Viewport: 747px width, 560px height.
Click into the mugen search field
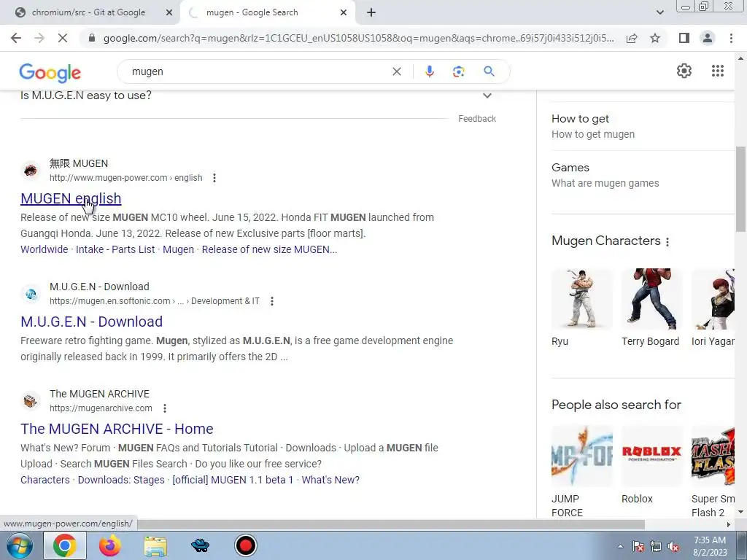(x=258, y=71)
